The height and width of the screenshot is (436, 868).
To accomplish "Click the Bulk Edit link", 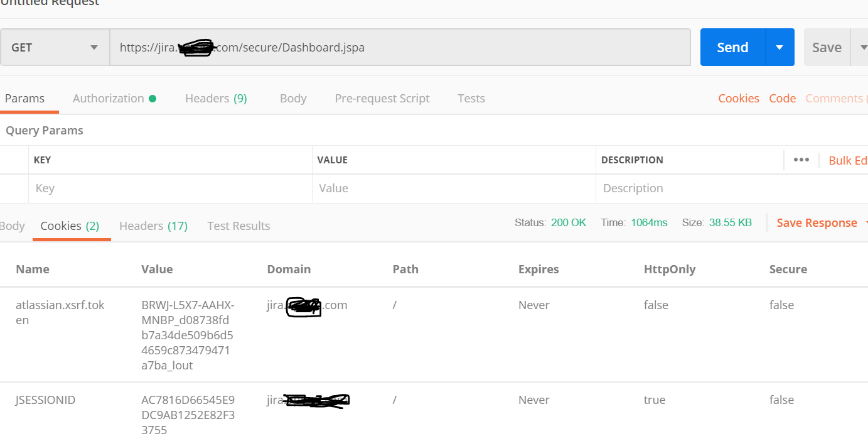I will coord(847,160).
